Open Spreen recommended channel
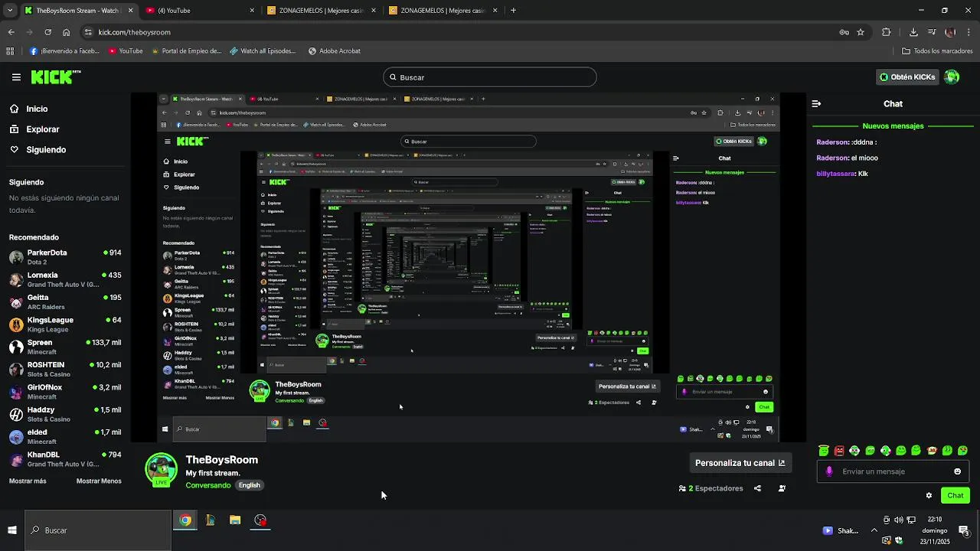The height and width of the screenshot is (551, 980). (65, 347)
